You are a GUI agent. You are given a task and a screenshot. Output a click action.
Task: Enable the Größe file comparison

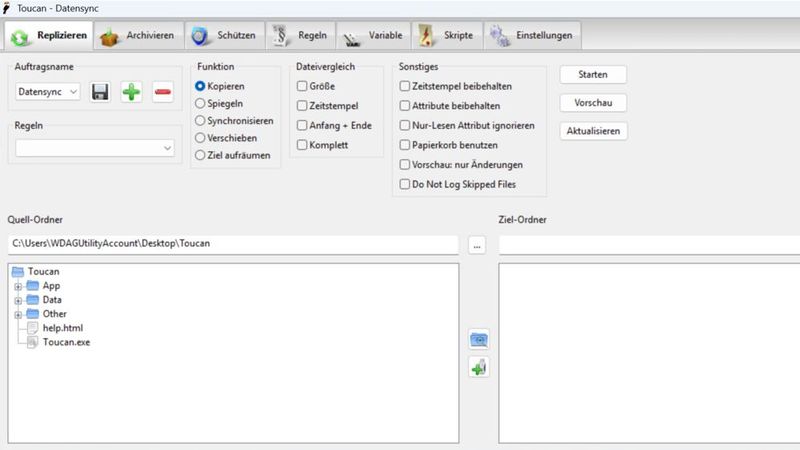[x=302, y=86]
